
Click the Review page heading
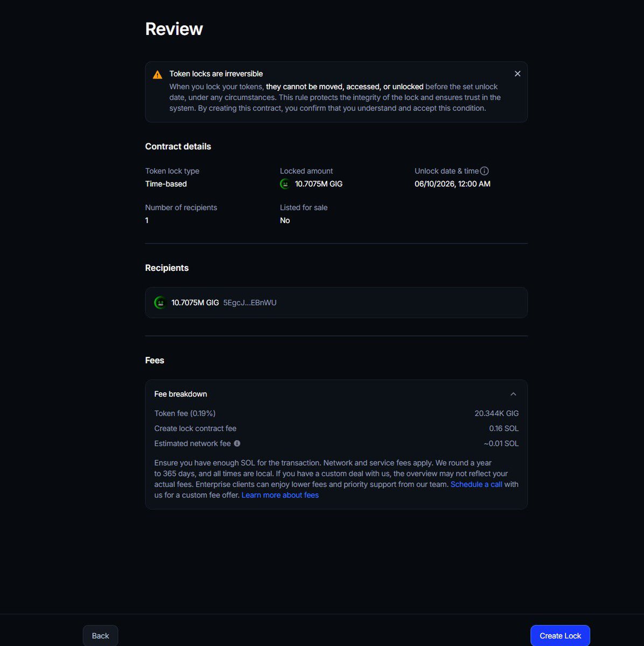[x=174, y=29]
